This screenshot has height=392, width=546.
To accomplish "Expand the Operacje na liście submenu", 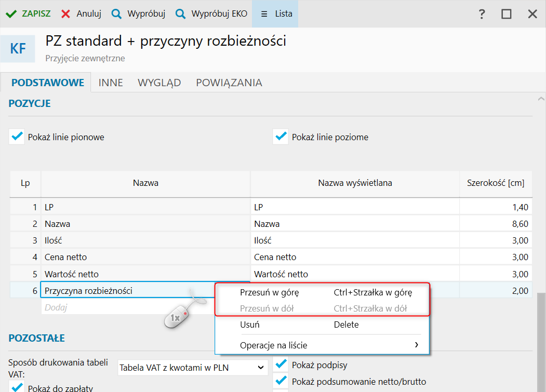I will click(x=322, y=345).
